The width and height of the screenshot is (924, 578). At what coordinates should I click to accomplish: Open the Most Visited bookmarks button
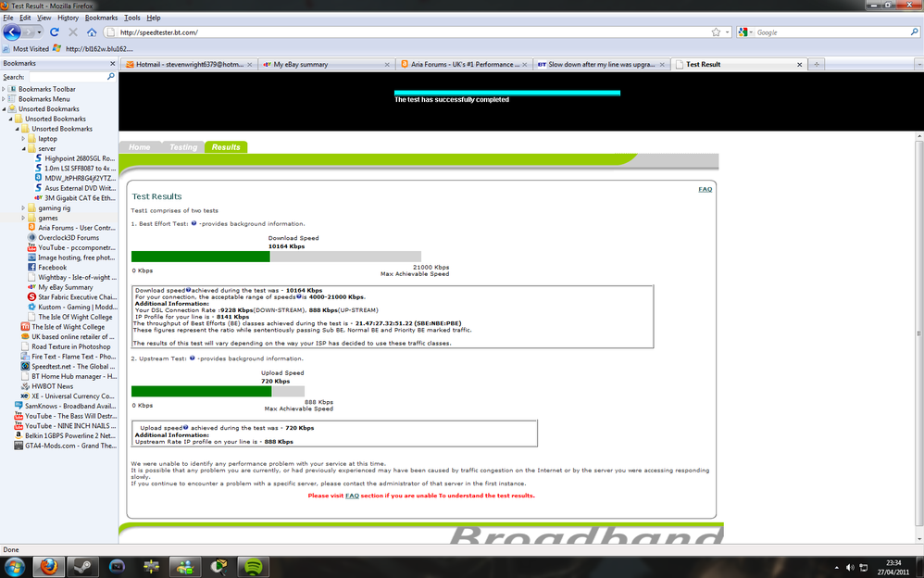[25, 49]
